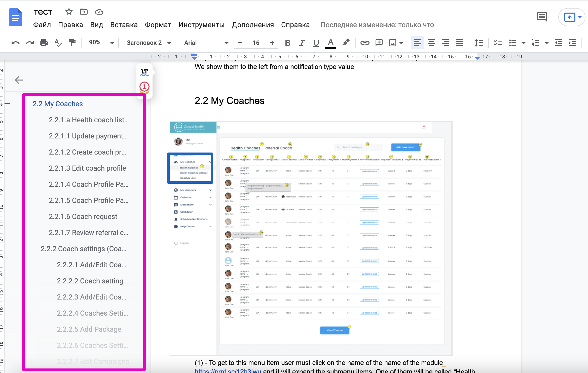
Task: Increase indent icon
Action: point(572,43)
